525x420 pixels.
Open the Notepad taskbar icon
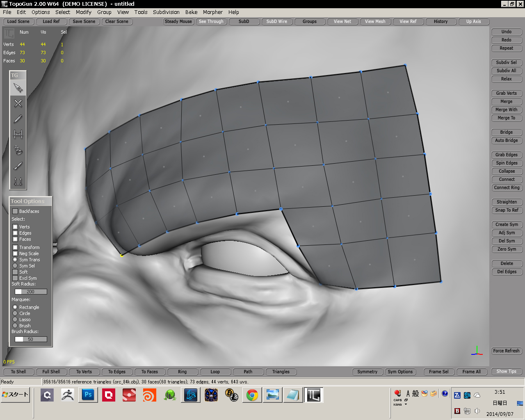[293, 395]
